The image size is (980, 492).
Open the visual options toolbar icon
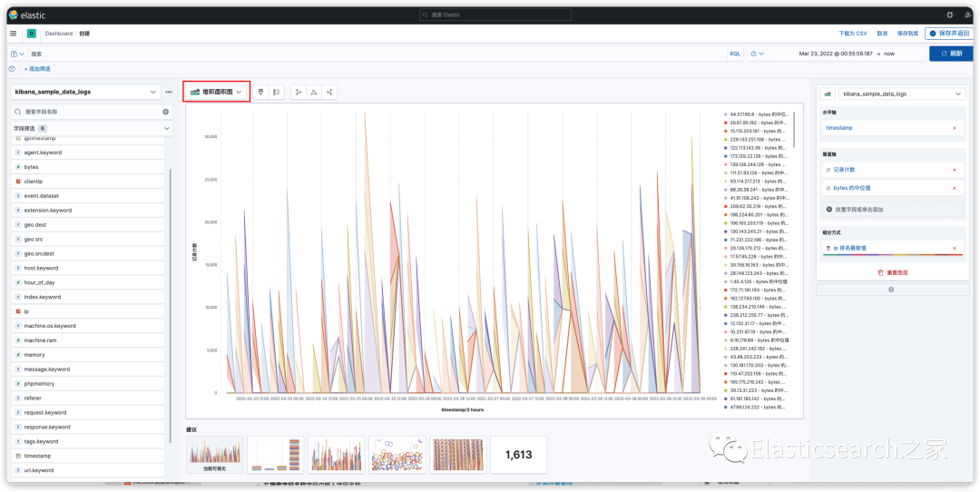pyautogui.click(x=260, y=92)
